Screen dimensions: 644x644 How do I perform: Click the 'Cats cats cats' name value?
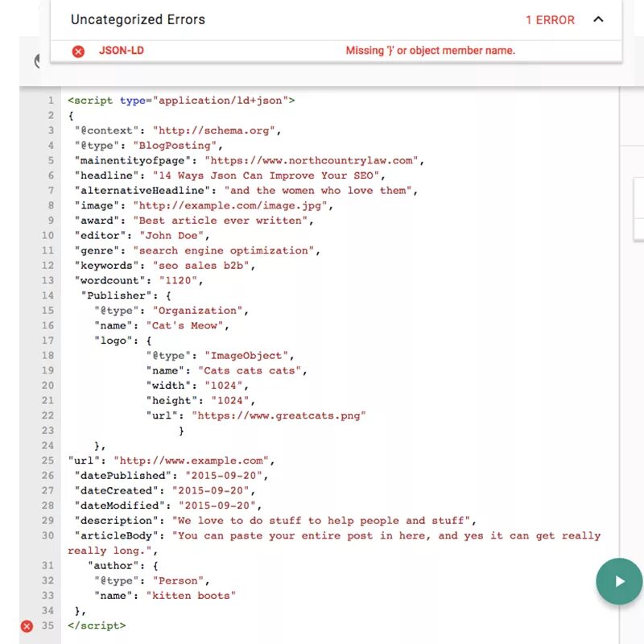(x=250, y=370)
